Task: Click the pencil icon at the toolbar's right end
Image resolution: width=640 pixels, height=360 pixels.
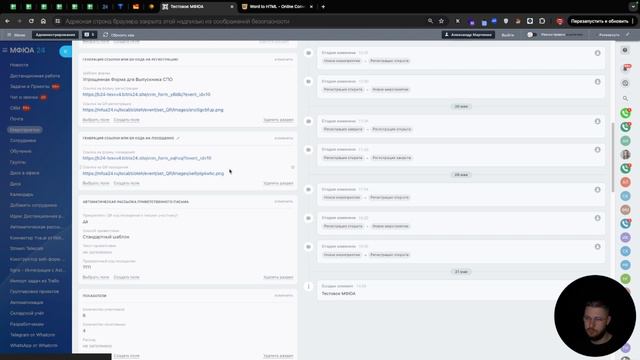Action: coord(628,35)
